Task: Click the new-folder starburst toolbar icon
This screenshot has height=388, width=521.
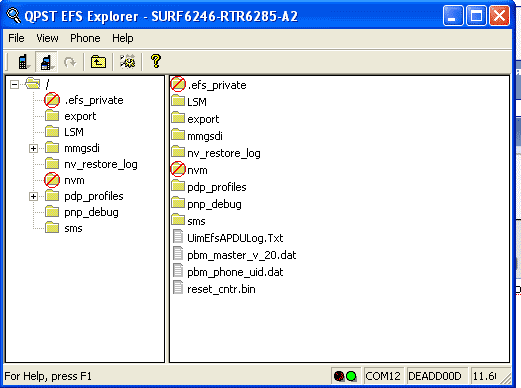Action: 127,62
